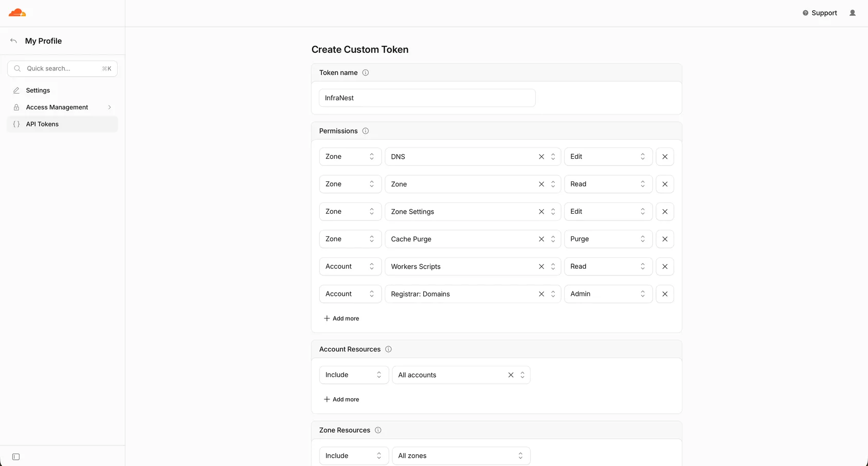Show the Account Resources info tooltip

tap(389, 349)
